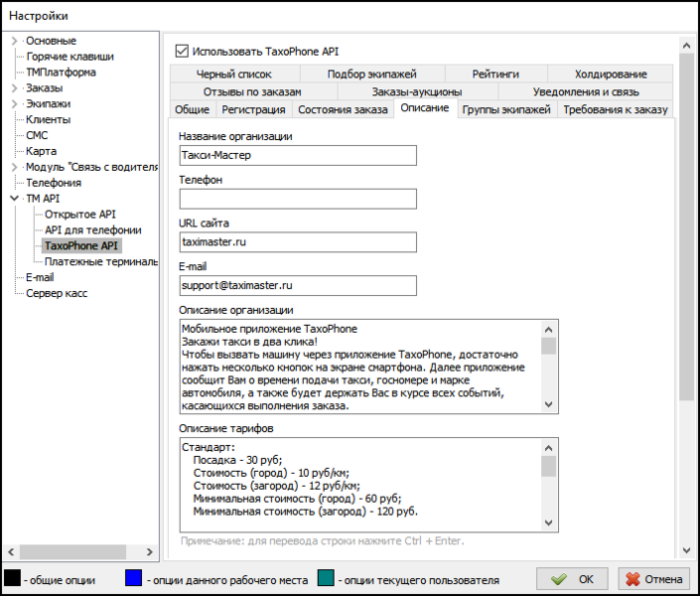Open the Состояния заказа tab
Image resolution: width=700 pixels, height=596 pixels.
(343, 109)
